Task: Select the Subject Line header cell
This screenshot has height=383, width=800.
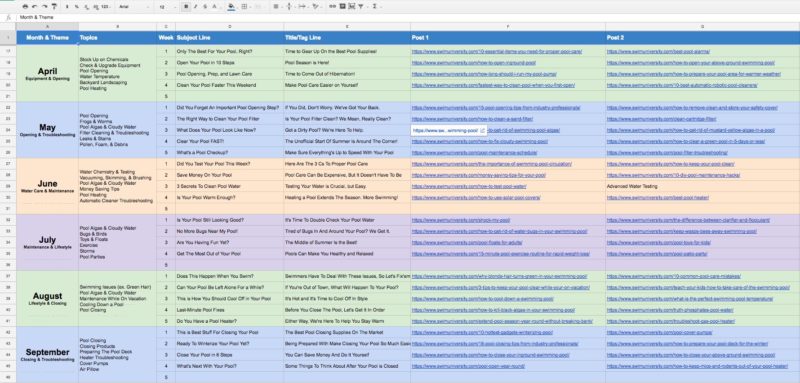Action: (x=229, y=38)
